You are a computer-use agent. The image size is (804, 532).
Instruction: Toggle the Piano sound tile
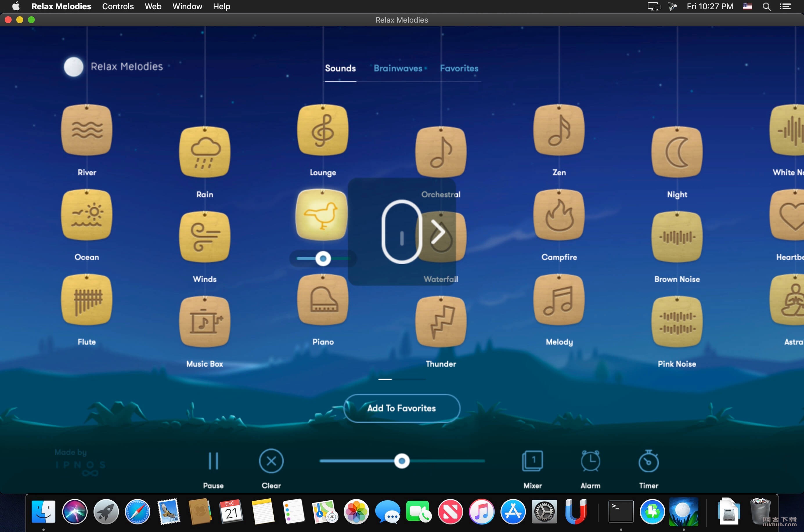pyautogui.click(x=323, y=300)
